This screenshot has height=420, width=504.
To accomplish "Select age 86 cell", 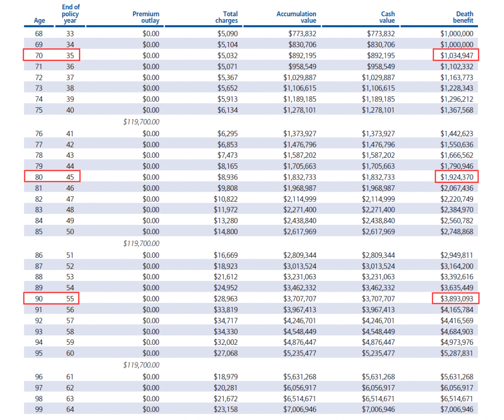I will [38, 255].
